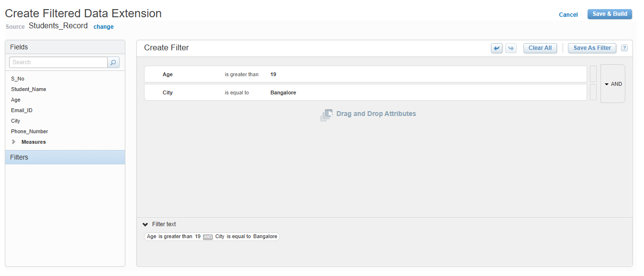This screenshot has height=276, width=644.
Task: Click 'change' next to Students_Record source
Action: coord(103,27)
